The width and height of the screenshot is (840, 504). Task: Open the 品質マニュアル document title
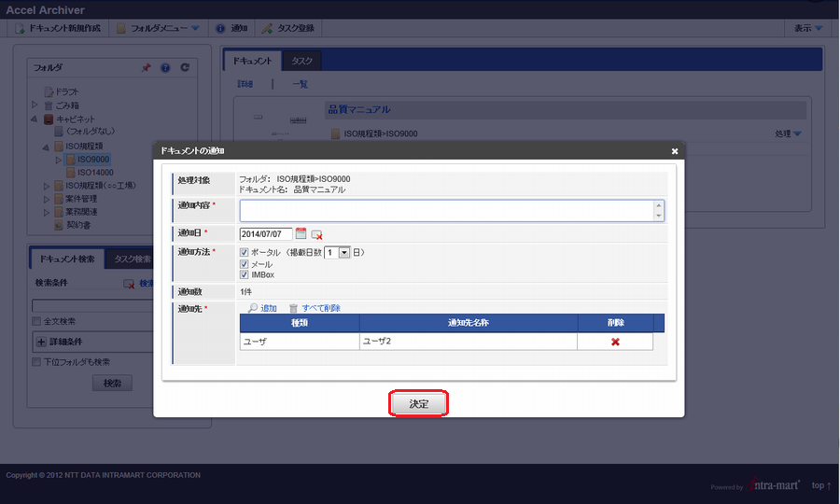[359, 110]
